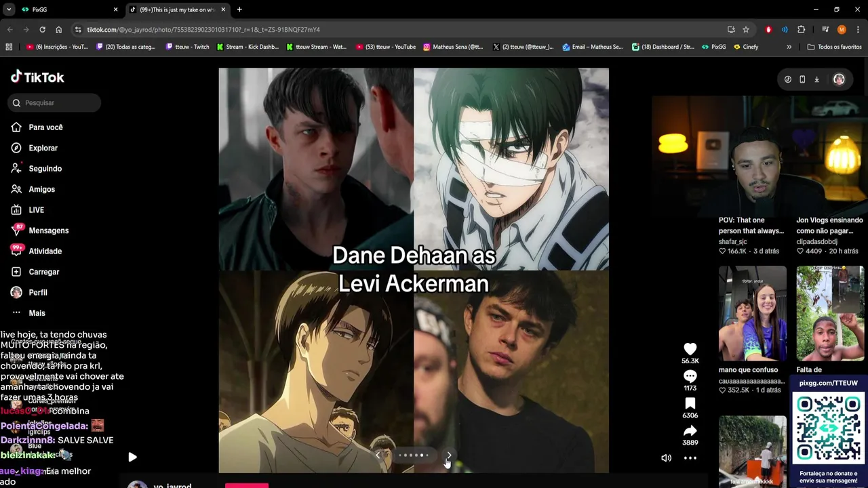Open the Email – Matheus Se... bookmark
868x488 pixels.
[x=592, y=47]
